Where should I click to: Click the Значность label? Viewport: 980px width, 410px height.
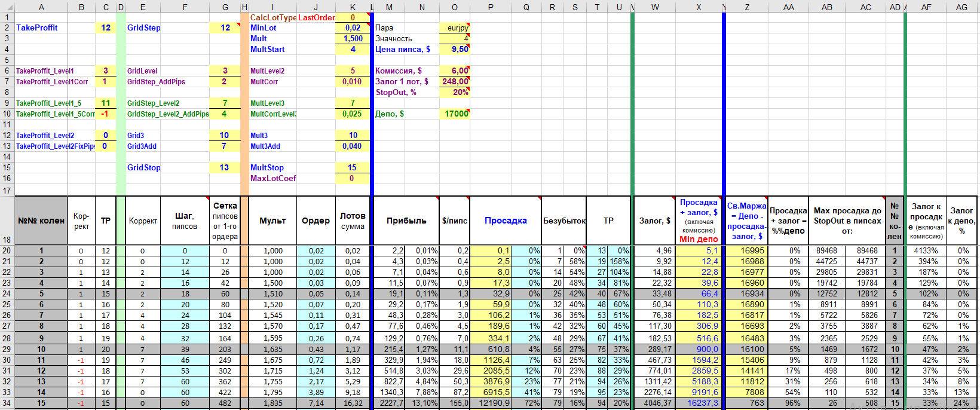tap(394, 38)
